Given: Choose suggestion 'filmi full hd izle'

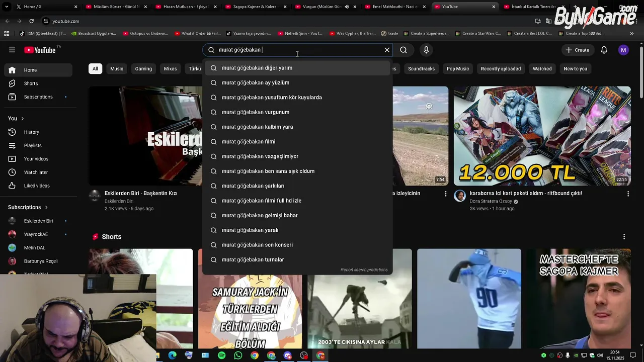Looking at the screenshot, I should pyautogui.click(x=297, y=201).
